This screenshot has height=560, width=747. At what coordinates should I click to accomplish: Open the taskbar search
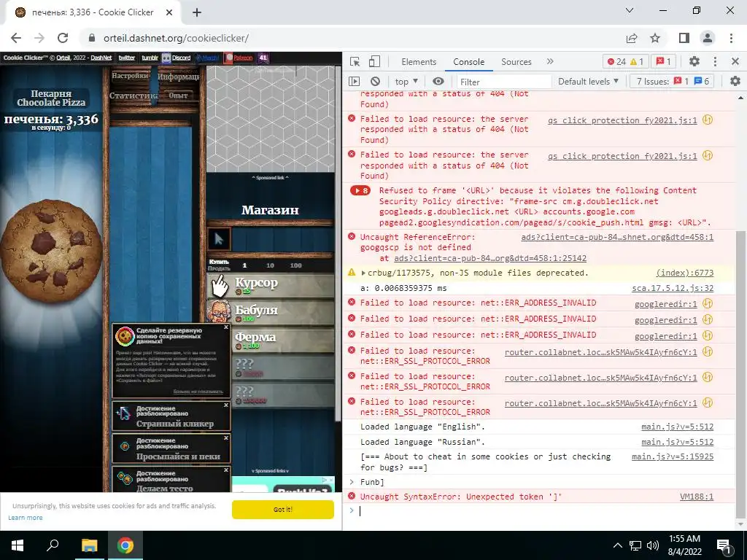[53, 545]
